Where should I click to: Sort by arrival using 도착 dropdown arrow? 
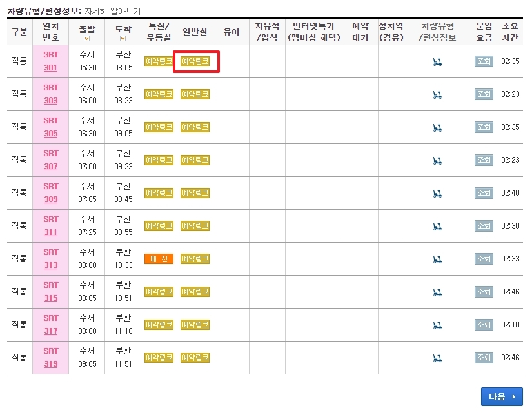(123, 38)
